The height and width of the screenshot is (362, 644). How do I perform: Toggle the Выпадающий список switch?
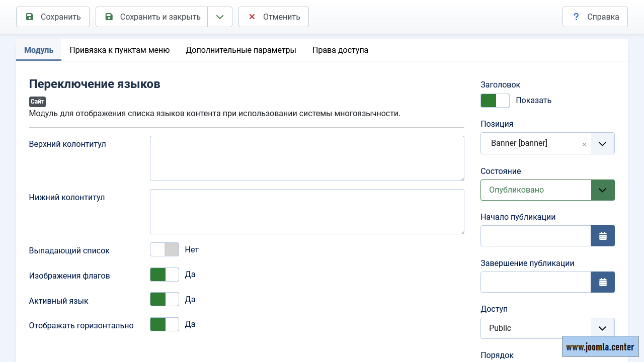click(165, 250)
